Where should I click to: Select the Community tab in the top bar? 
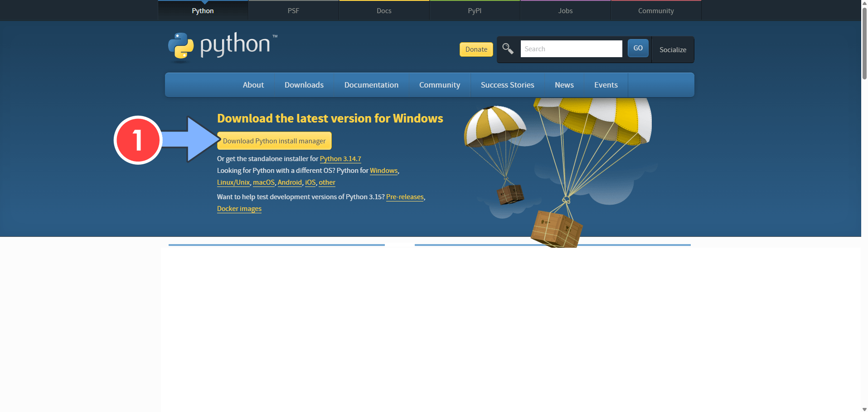click(656, 10)
